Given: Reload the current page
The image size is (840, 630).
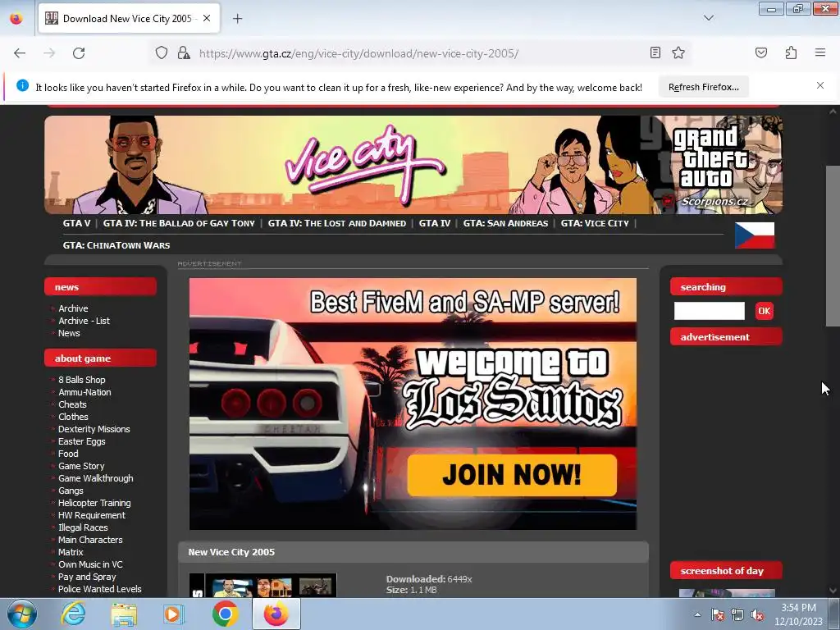Looking at the screenshot, I should click(79, 53).
